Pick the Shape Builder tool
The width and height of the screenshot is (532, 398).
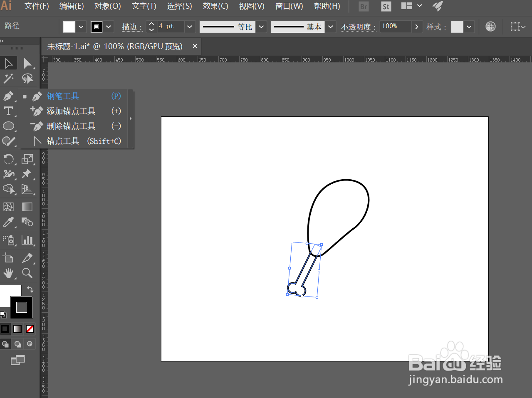point(8,189)
